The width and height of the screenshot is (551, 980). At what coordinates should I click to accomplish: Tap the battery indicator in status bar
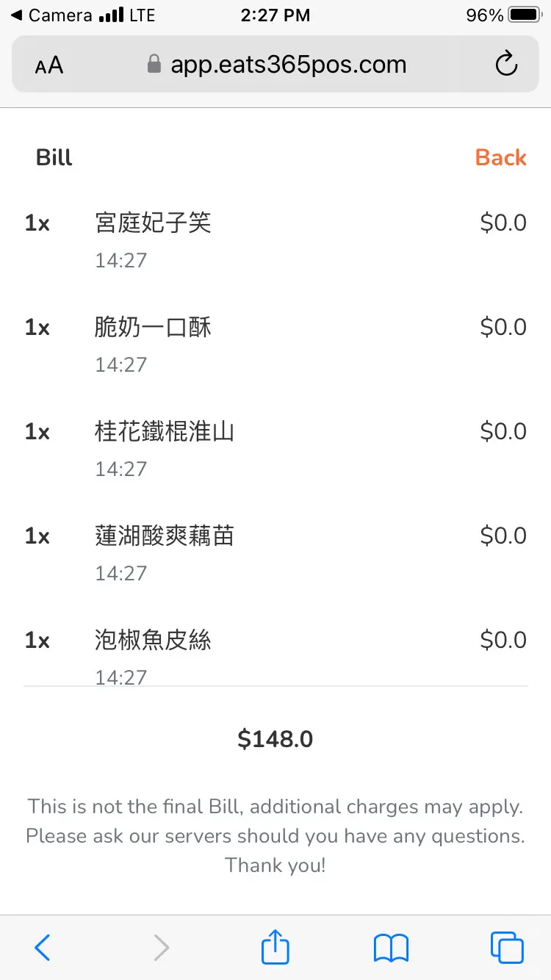point(523,15)
